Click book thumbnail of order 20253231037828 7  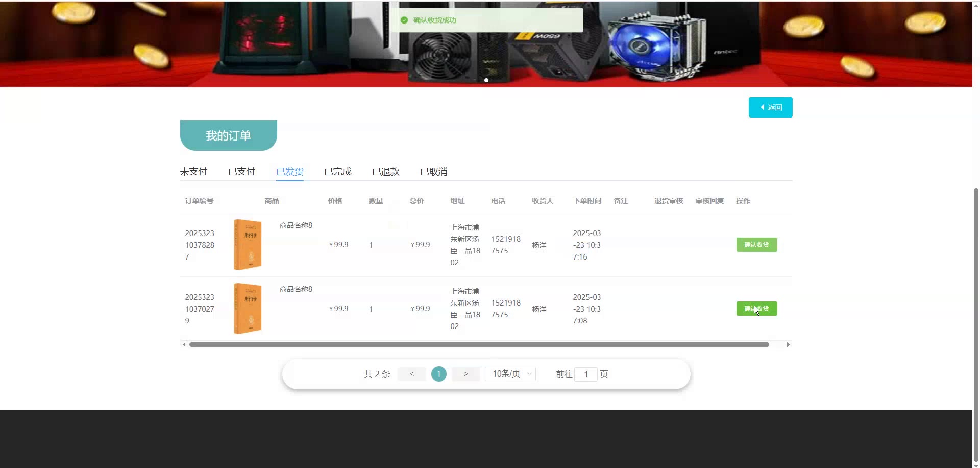pos(248,244)
